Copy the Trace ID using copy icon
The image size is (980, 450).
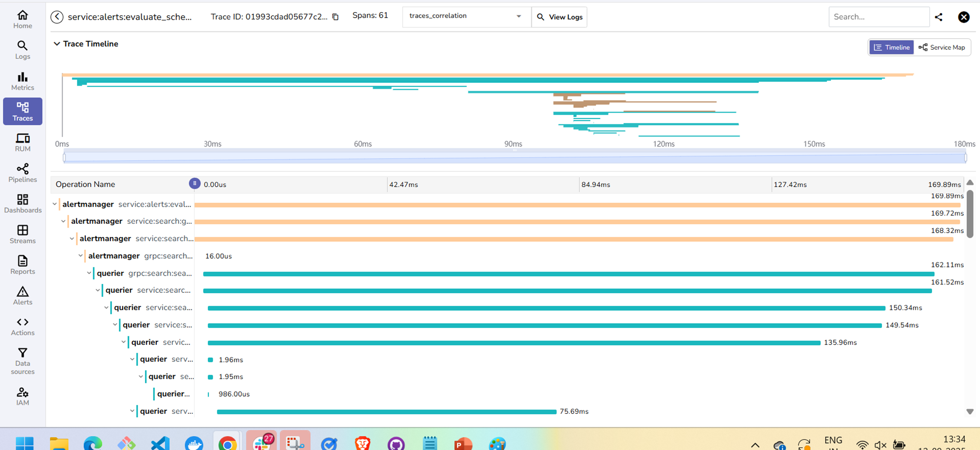point(336,17)
